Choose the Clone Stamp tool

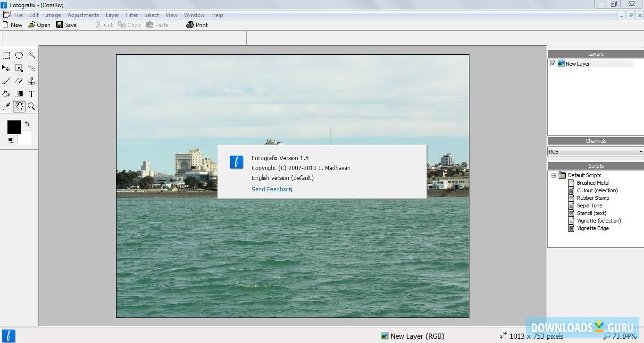[x=32, y=81]
